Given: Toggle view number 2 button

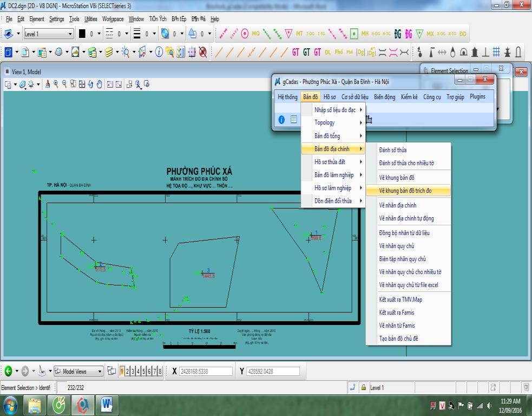Looking at the screenshot, I should (x=128, y=371).
